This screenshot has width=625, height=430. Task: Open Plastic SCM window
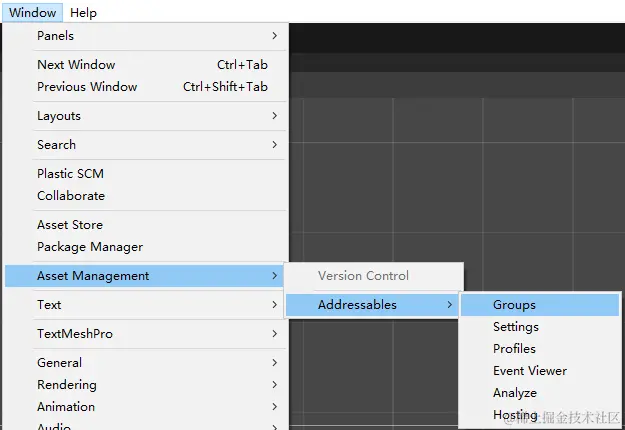pos(70,174)
